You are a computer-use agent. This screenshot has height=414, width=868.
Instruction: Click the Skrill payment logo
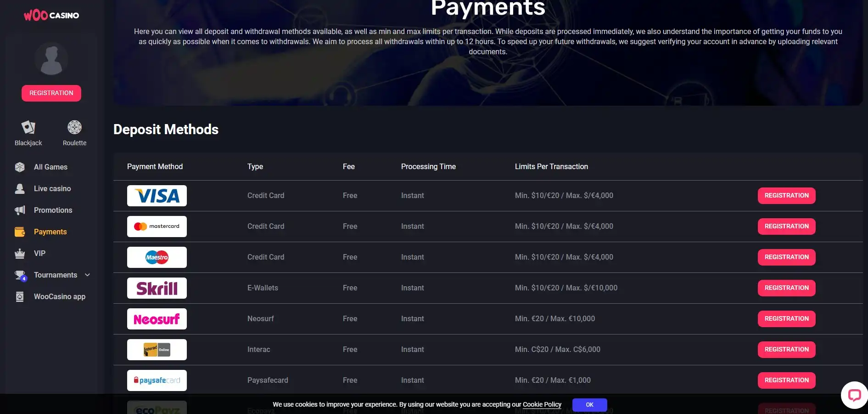(x=157, y=288)
